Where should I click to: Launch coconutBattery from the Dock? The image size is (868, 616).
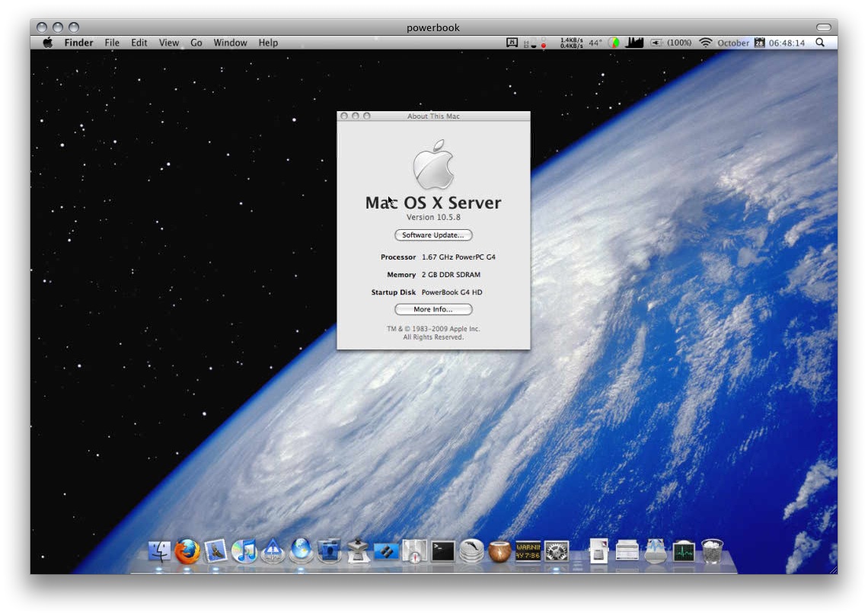[x=500, y=551]
